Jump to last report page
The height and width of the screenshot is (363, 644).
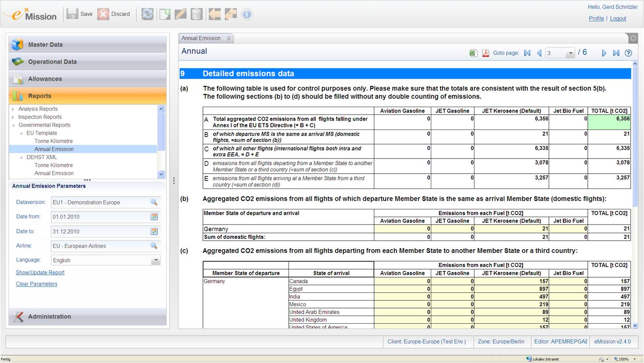tap(616, 53)
